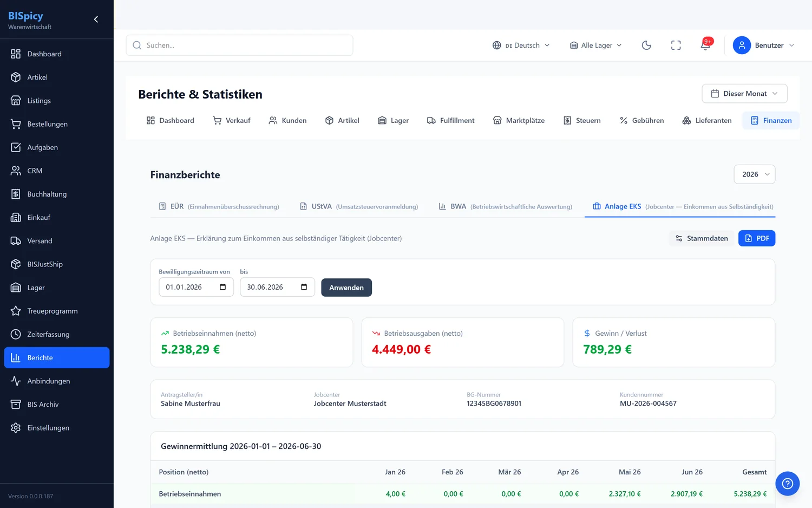Open CRM in the sidebar
The height and width of the screenshot is (508, 812).
pos(57,171)
